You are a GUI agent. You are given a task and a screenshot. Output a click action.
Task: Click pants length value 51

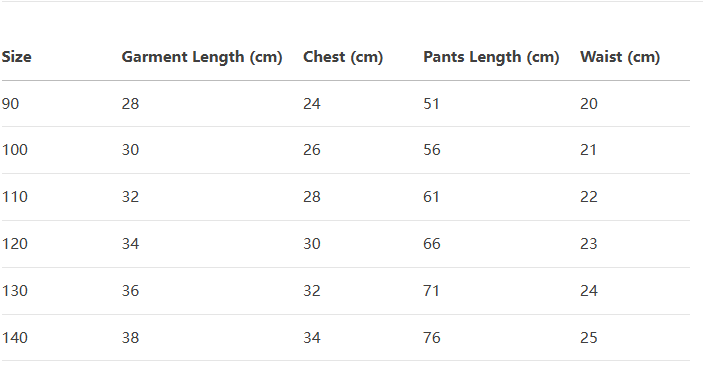(431, 104)
